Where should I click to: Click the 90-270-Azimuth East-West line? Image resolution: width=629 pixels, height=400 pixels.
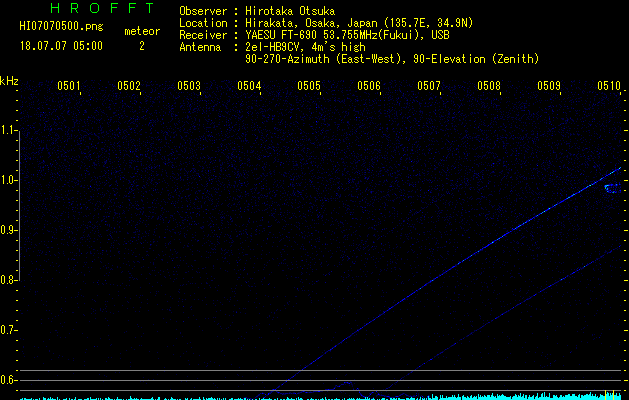click(392, 59)
